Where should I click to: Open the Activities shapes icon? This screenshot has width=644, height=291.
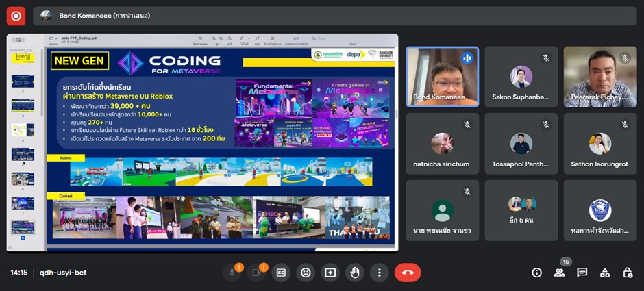(604, 273)
